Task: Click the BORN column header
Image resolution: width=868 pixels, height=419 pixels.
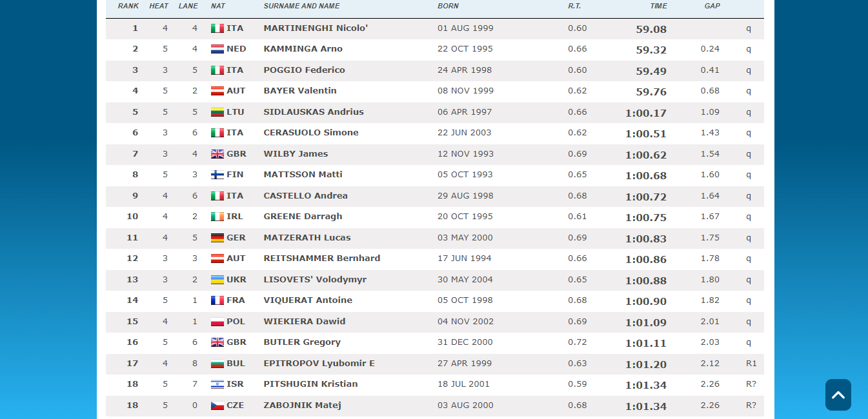Action: click(x=448, y=6)
